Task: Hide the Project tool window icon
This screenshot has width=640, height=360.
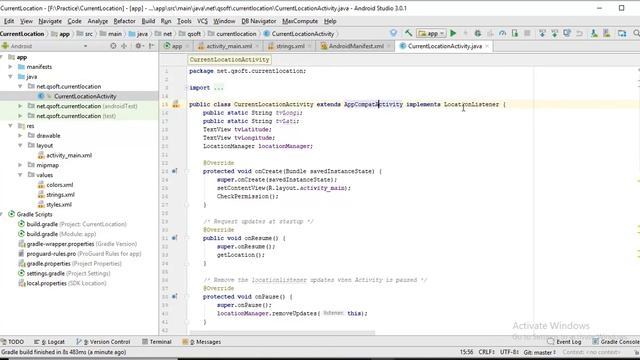Action: 151,46
